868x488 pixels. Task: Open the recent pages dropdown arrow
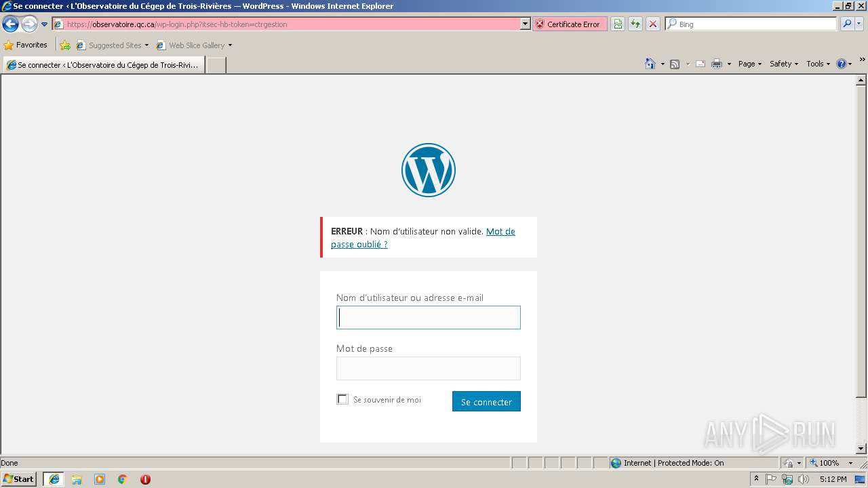pos(45,24)
